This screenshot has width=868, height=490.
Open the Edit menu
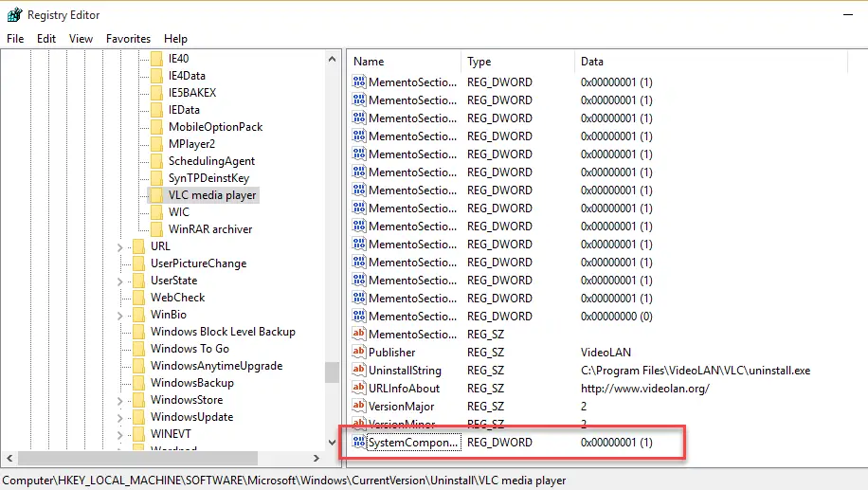pos(46,39)
